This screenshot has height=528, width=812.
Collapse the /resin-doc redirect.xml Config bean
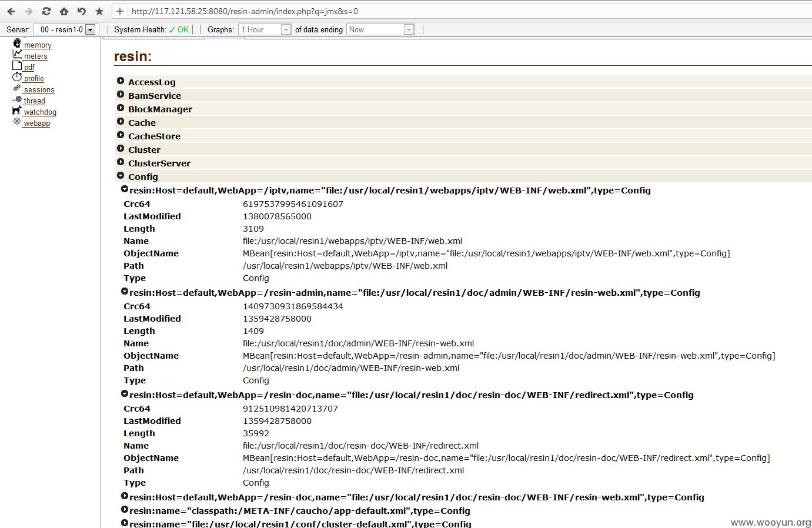125,394
